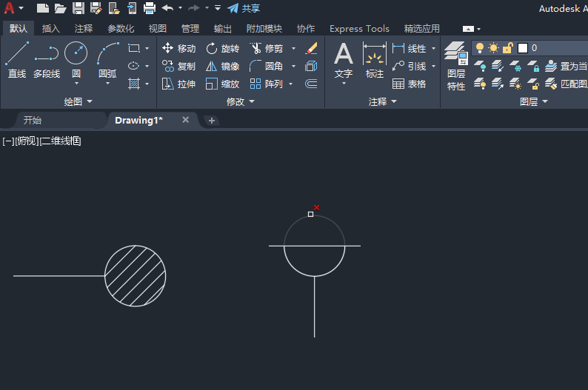The width and height of the screenshot is (588, 390).
Task: Activate the 镜像 (Mirror) tool
Action: pyautogui.click(x=212, y=66)
